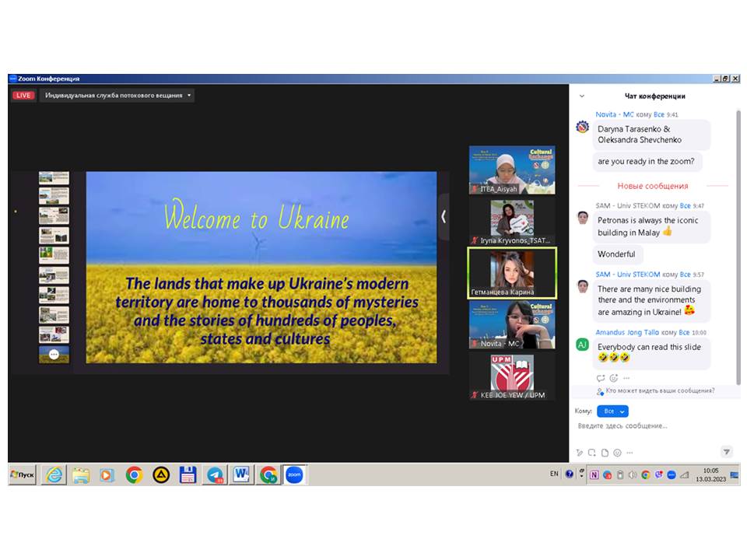Click the Amandus Jong Tallo AJ avatar
The width and height of the screenshot is (747, 560).
click(x=582, y=345)
